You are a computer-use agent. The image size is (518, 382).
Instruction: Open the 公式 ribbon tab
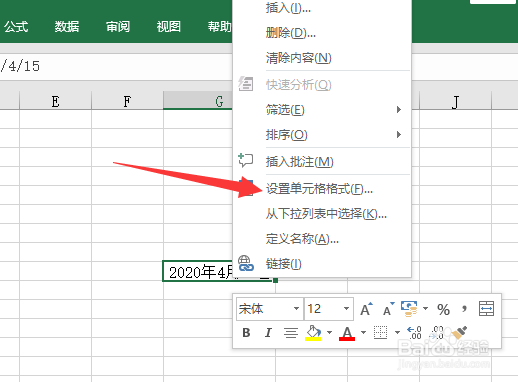pos(16,26)
